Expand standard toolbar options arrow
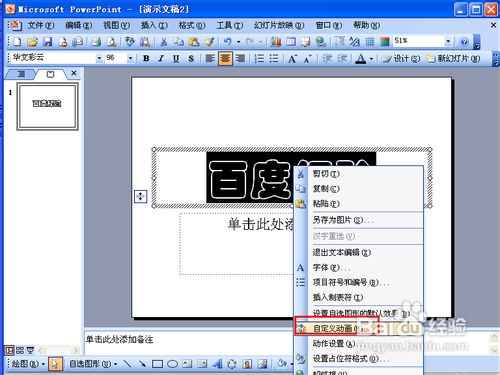Image resolution: width=500 pixels, height=375 pixels. [x=477, y=42]
